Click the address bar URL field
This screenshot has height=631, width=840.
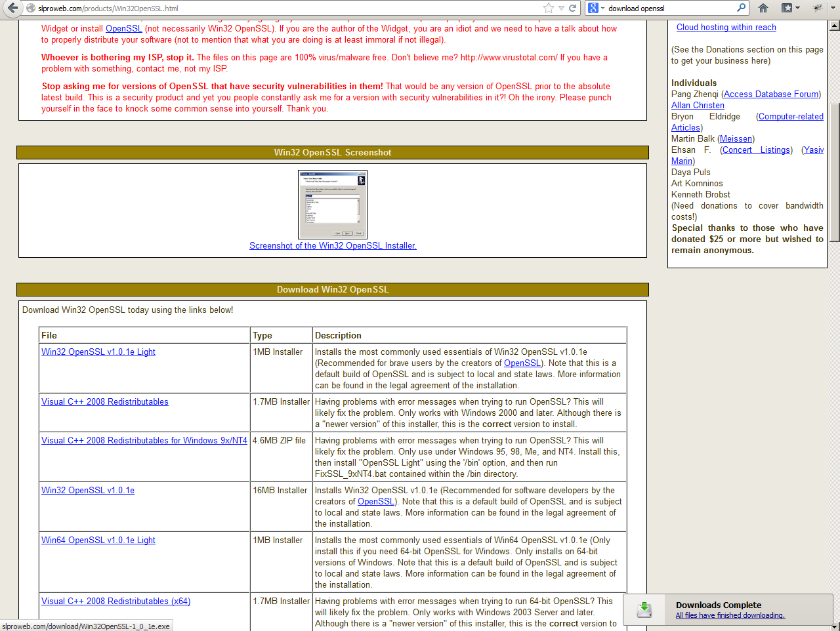coord(289,8)
